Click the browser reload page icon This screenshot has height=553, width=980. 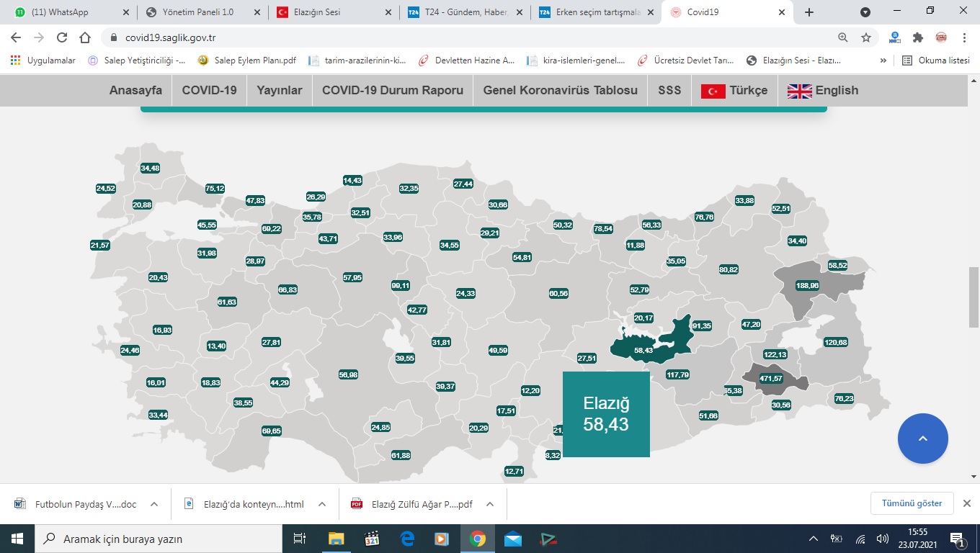click(62, 37)
